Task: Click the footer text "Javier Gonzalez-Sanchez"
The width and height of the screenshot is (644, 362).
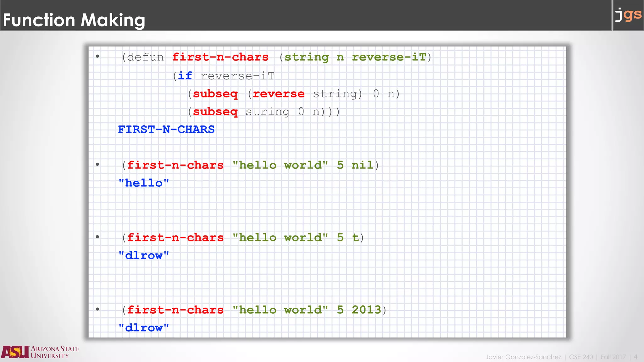Action: tap(523, 357)
